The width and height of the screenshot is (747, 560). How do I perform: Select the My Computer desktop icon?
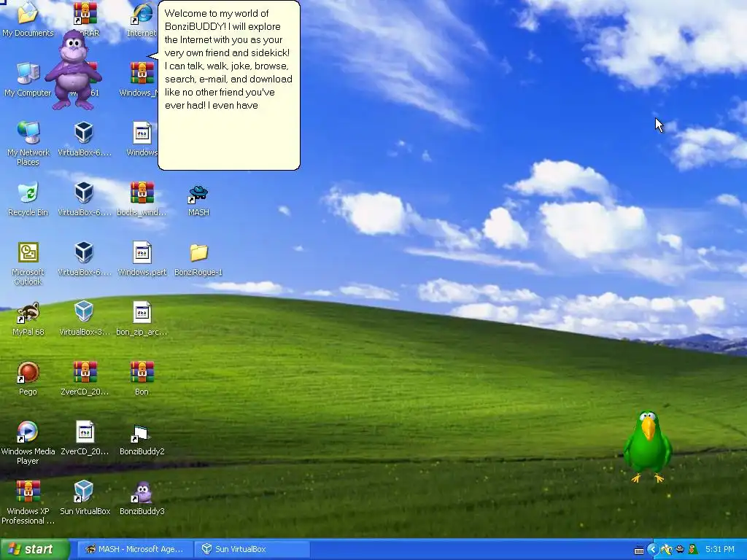(28, 80)
